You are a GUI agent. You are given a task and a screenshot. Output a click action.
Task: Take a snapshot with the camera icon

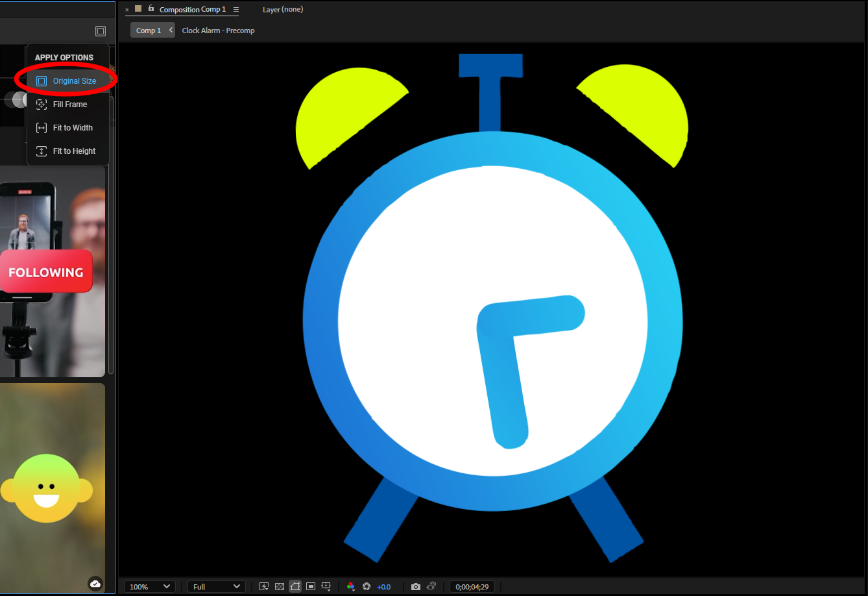(416, 586)
